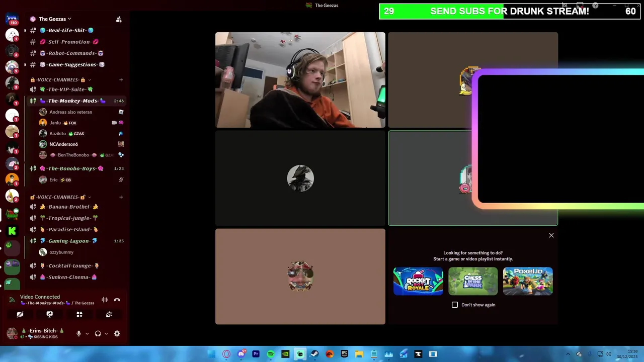Select webcam video tile of streamer
Image resolution: width=644 pixels, height=362 pixels.
[300, 80]
